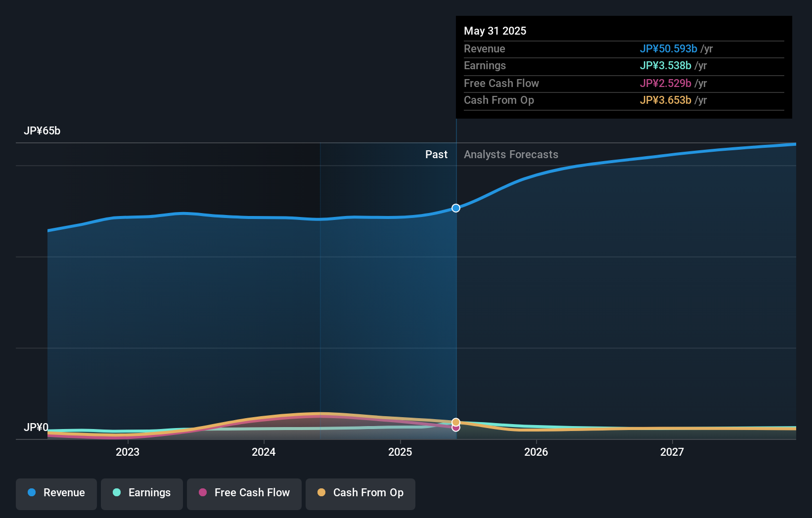Click the pink Free Cash Flow data point
The height and width of the screenshot is (518, 812).
(x=456, y=428)
